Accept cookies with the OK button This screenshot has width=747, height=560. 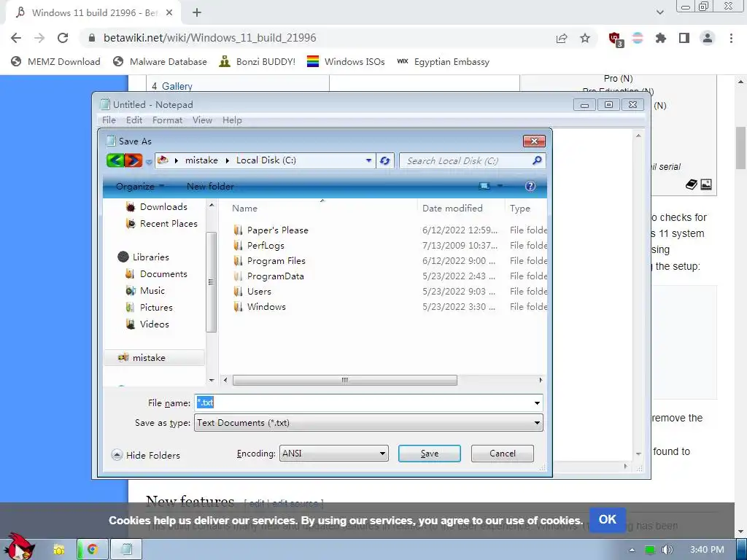pos(608,519)
